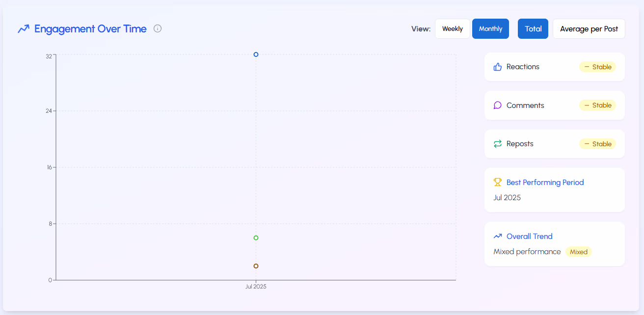Click the Overall Trend arrow icon

pos(497,236)
